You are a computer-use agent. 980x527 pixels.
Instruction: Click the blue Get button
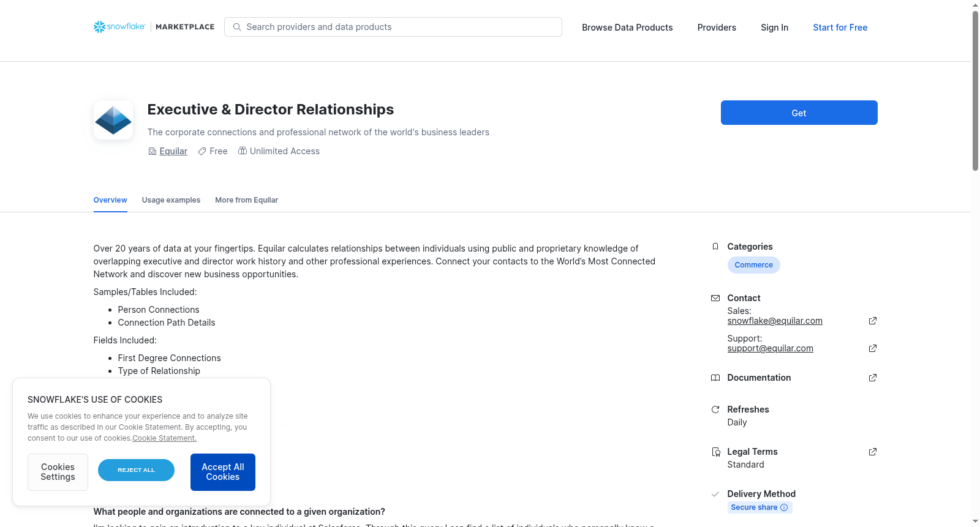799,113
